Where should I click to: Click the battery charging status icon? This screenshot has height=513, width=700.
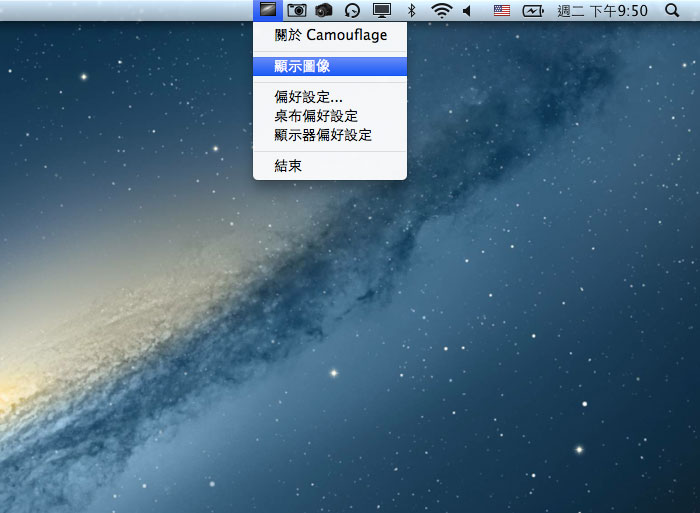point(533,10)
